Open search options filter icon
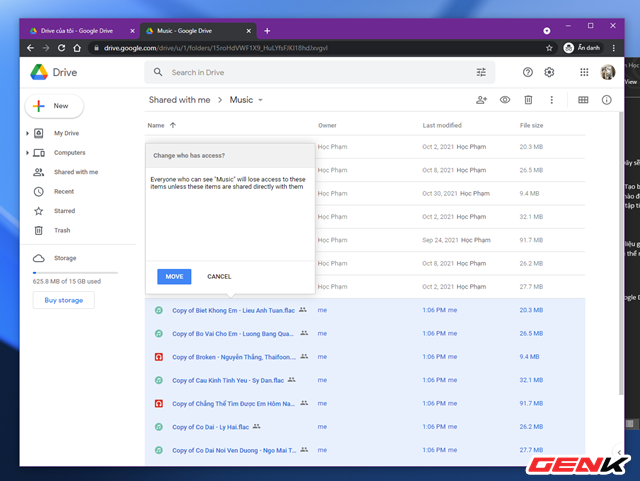This screenshot has width=640, height=481. (481, 72)
